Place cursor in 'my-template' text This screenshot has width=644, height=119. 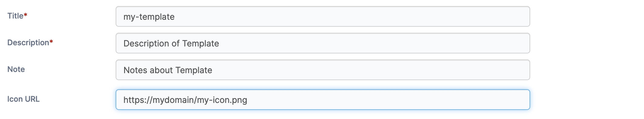(149, 17)
